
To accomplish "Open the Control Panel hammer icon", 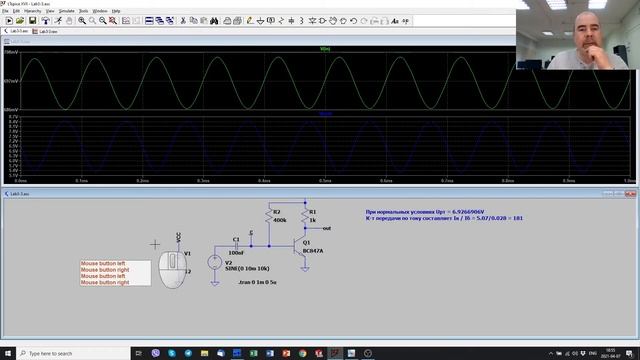I will [45, 21].
